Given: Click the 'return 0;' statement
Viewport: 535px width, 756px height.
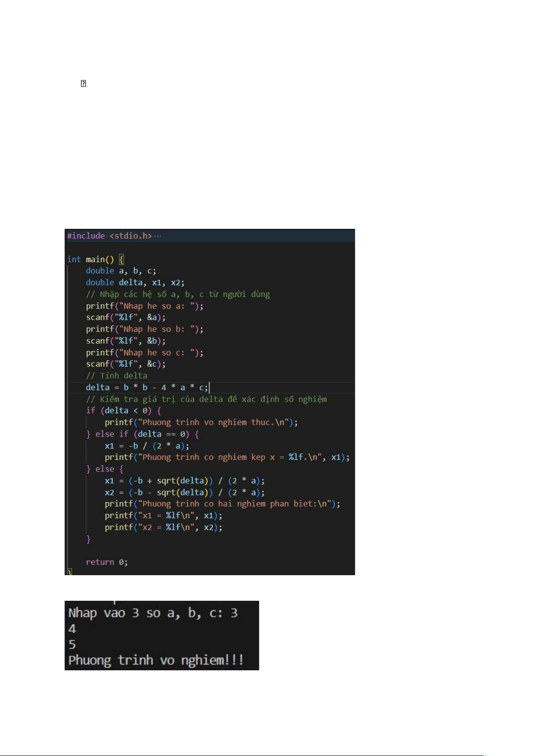Looking at the screenshot, I should [x=107, y=562].
